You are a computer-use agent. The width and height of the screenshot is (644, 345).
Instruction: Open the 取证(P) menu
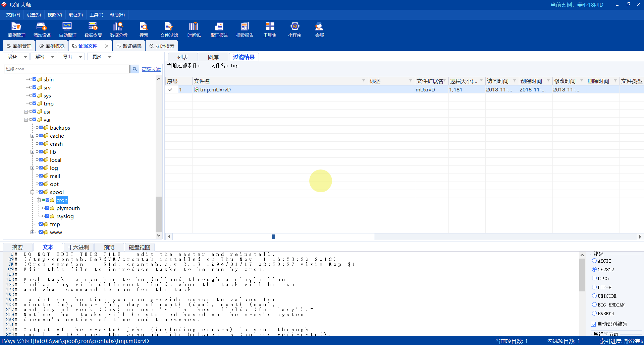(x=76, y=15)
